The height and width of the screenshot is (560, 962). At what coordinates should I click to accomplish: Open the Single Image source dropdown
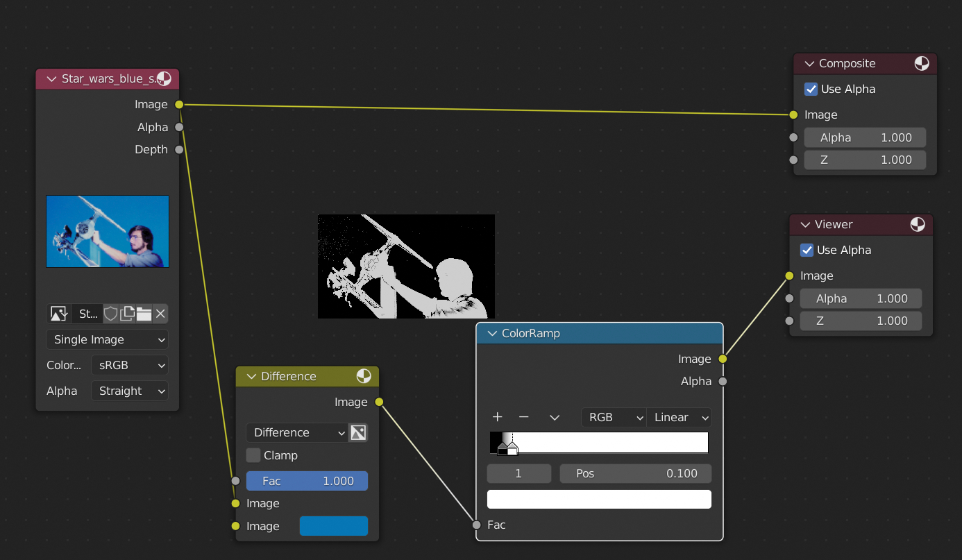click(x=107, y=339)
